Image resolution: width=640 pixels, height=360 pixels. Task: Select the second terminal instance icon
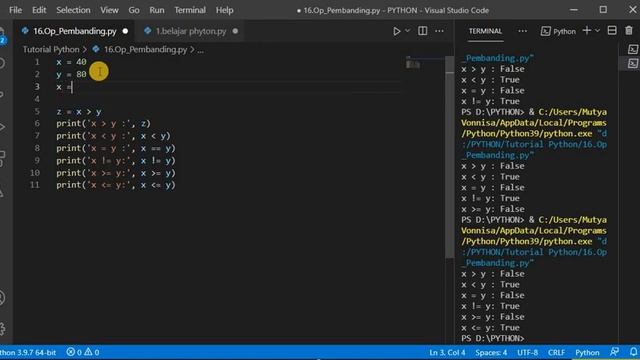[633, 63]
